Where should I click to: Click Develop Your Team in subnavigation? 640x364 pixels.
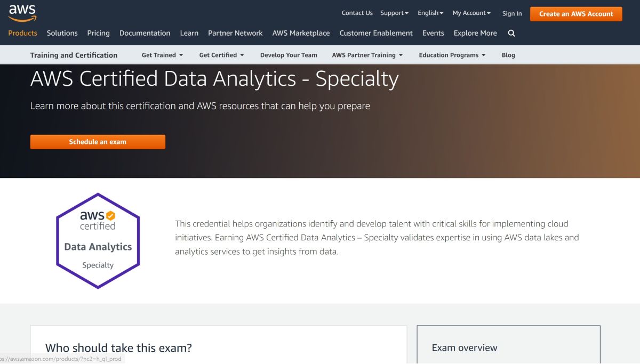[288, 55]
